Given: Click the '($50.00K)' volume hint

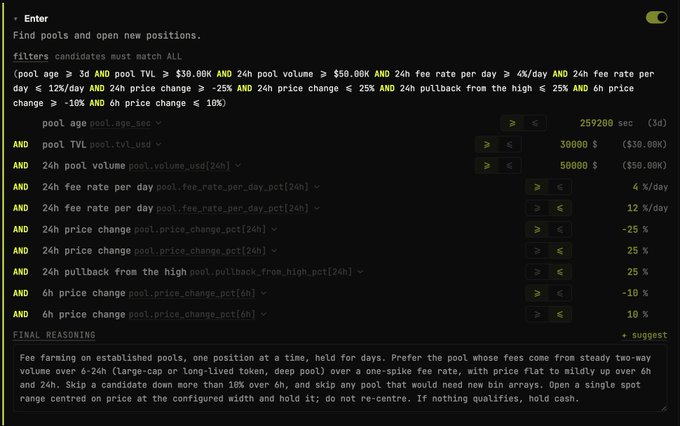Looking at the screenshot, I should [x=644, y=166].
